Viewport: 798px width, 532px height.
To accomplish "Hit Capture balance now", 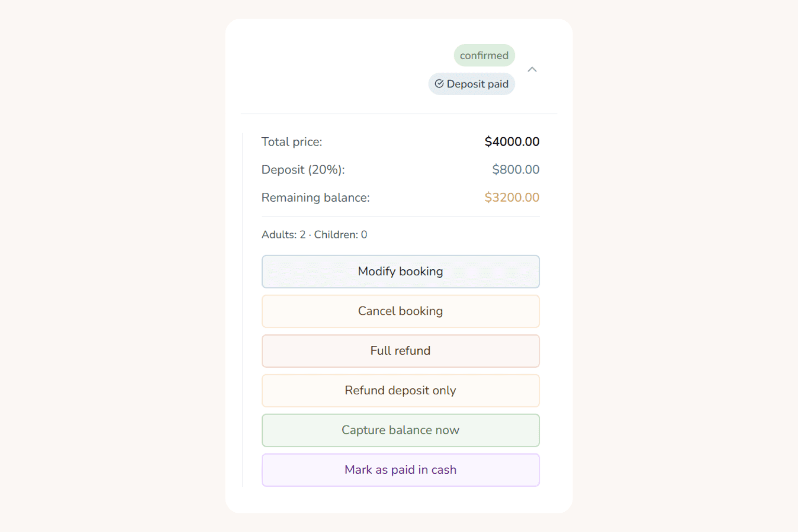I will 401,430.
